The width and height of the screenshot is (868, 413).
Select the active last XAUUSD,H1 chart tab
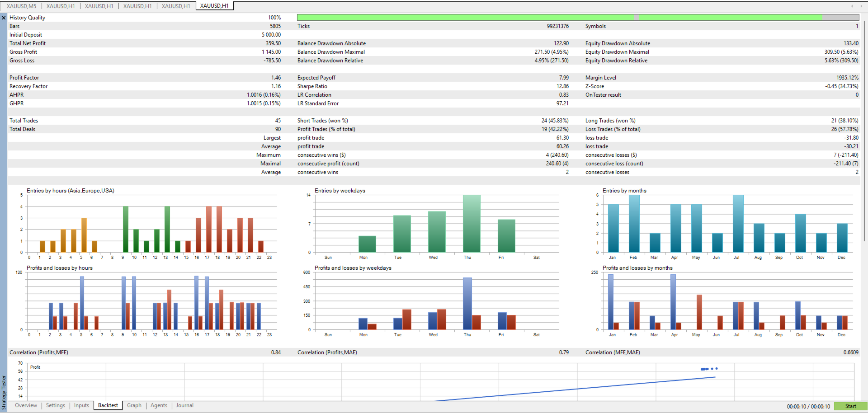214,6
